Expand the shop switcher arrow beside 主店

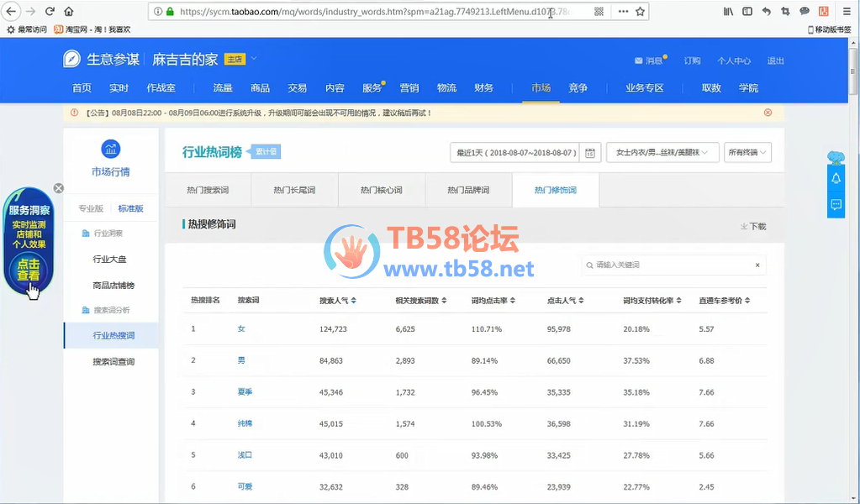tap(254, 59)
